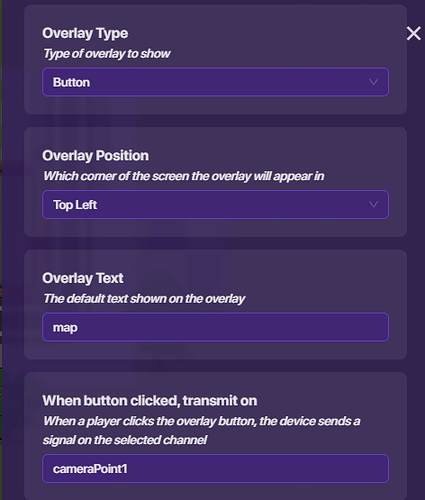Click the chevron arrow beside Top Left
Screen dimensions: 425x500
[373, 204]
